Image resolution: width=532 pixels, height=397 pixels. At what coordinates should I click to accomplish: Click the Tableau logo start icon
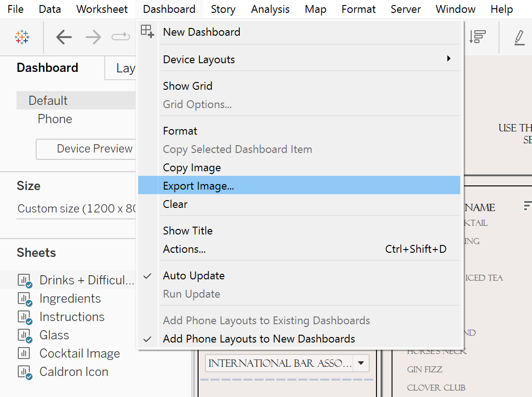tap(22, 37)
